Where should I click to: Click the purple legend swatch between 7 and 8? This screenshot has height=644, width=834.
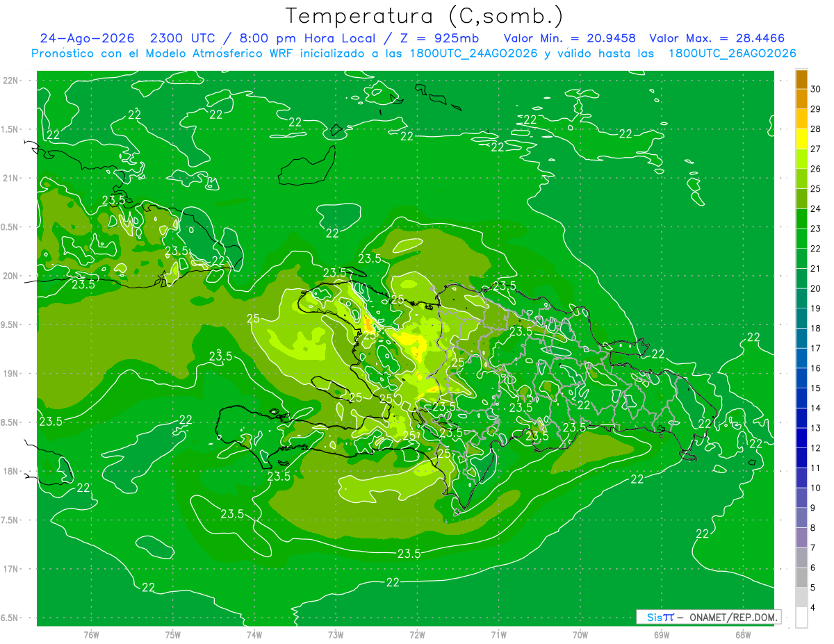(x=801, y=538)
